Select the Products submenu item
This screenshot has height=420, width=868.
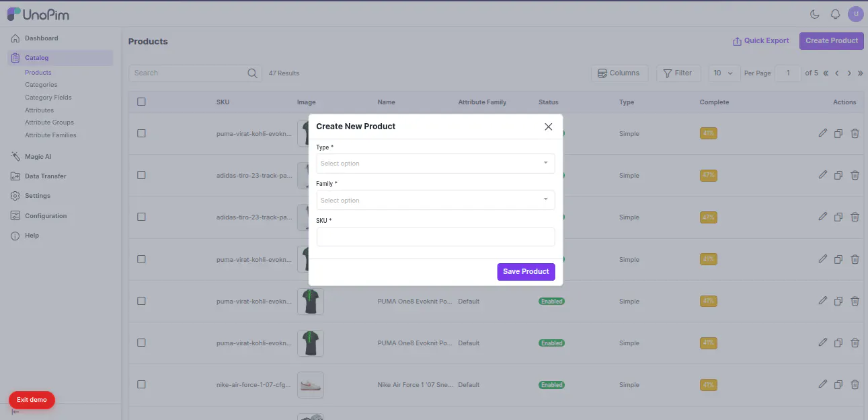tap(38, 73)
